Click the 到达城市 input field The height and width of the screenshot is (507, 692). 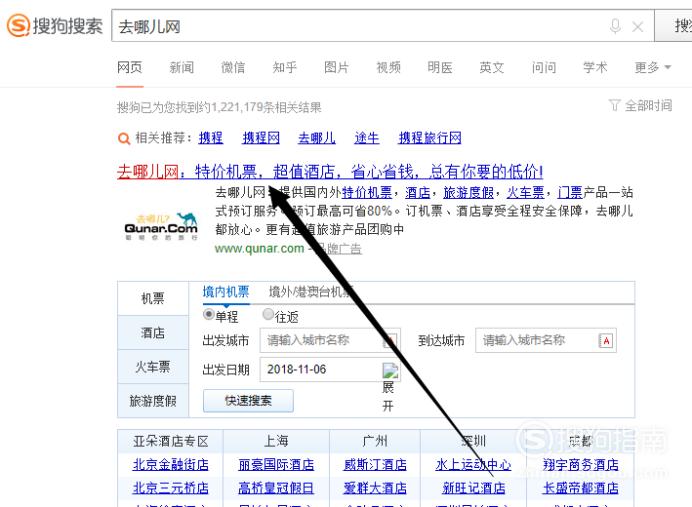click(545, 340)
